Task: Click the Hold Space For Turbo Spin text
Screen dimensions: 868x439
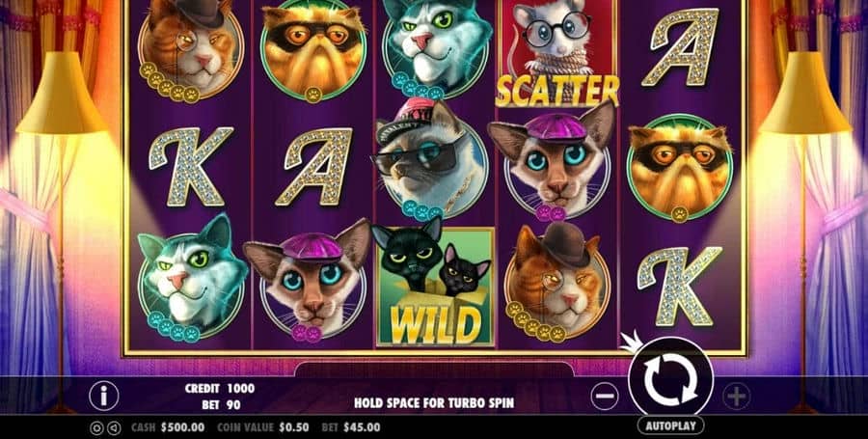Action: [x=434, y=403]
